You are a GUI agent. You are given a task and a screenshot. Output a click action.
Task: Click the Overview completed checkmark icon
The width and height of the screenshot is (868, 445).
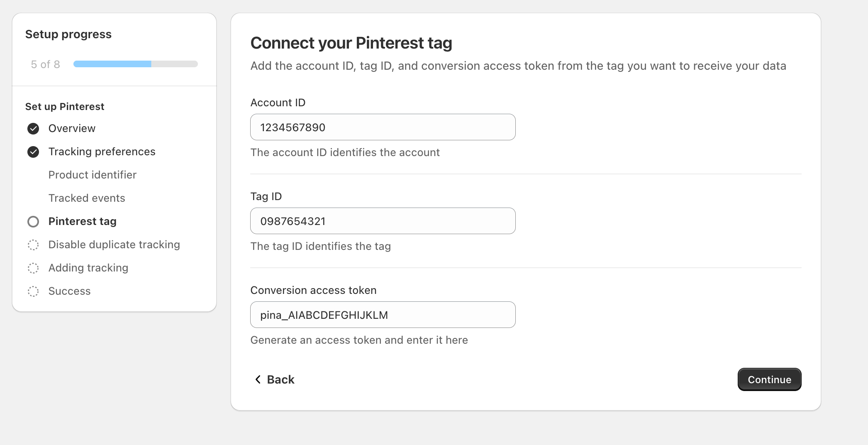point(33,129)
